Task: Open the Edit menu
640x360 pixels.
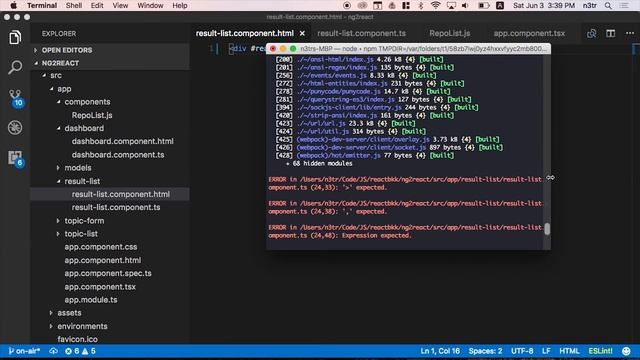Action: 97,5
